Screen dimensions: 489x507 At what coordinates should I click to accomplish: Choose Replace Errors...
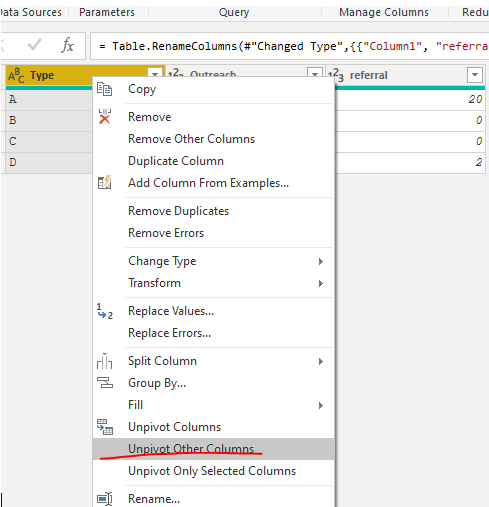point(213,333)
